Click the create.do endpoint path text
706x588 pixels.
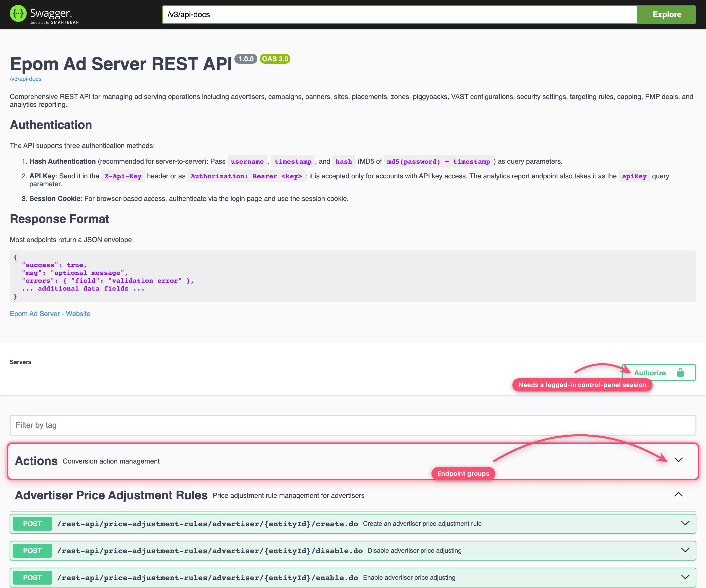click(207, 524)
